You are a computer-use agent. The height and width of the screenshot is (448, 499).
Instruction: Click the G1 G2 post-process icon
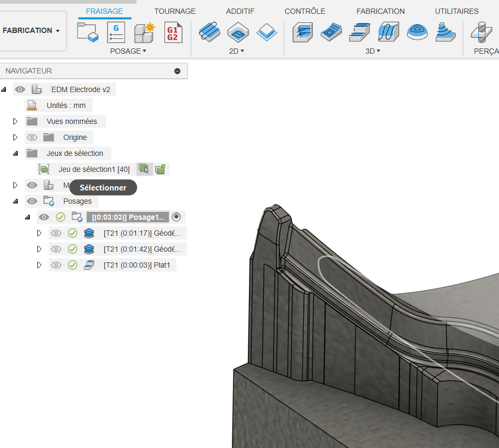173,32
